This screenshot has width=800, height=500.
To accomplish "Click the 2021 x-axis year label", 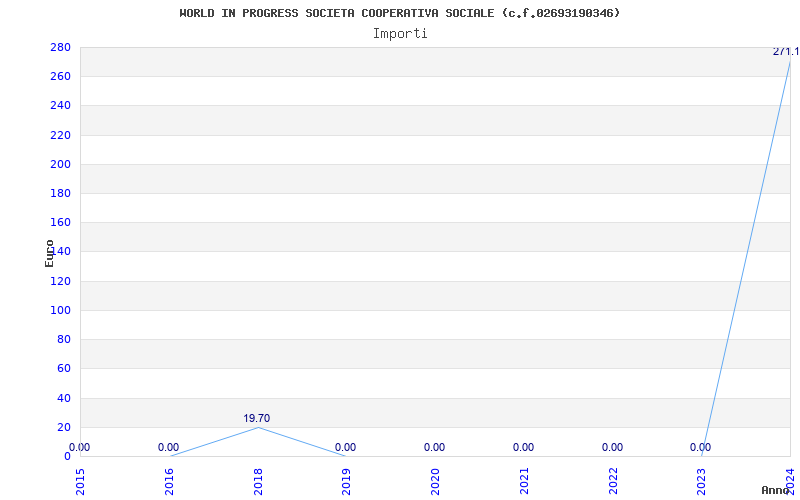I will point(524,481).
